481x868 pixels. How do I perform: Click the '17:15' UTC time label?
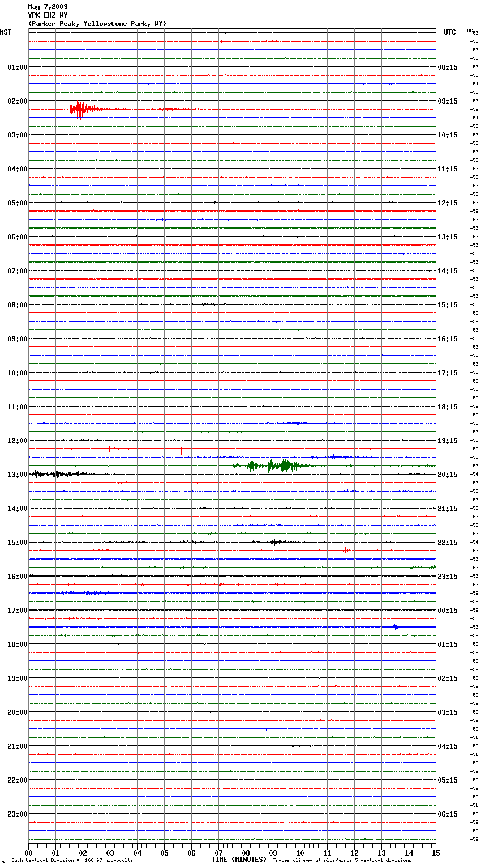click(x=448, y=372)
